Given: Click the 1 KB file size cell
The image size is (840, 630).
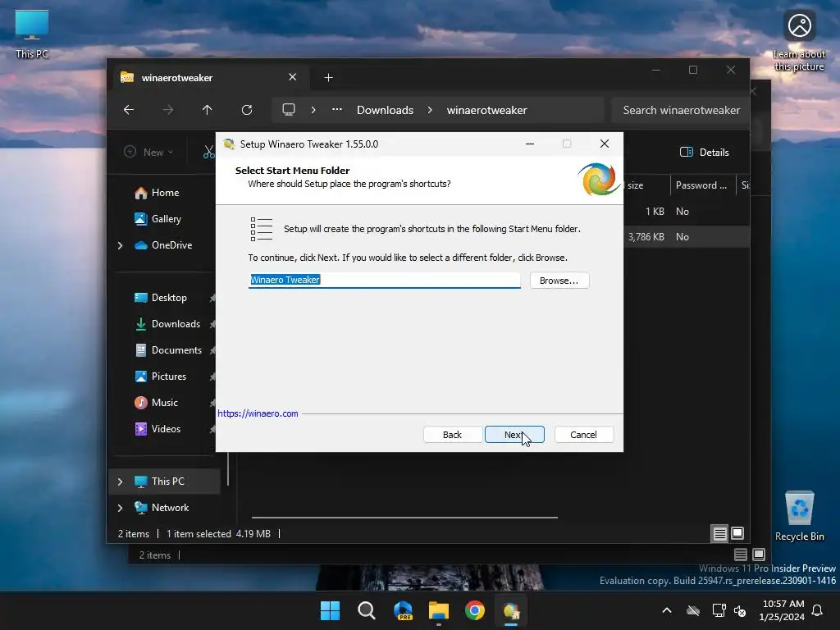Looking at the screenshot, I should click(655, 211).
